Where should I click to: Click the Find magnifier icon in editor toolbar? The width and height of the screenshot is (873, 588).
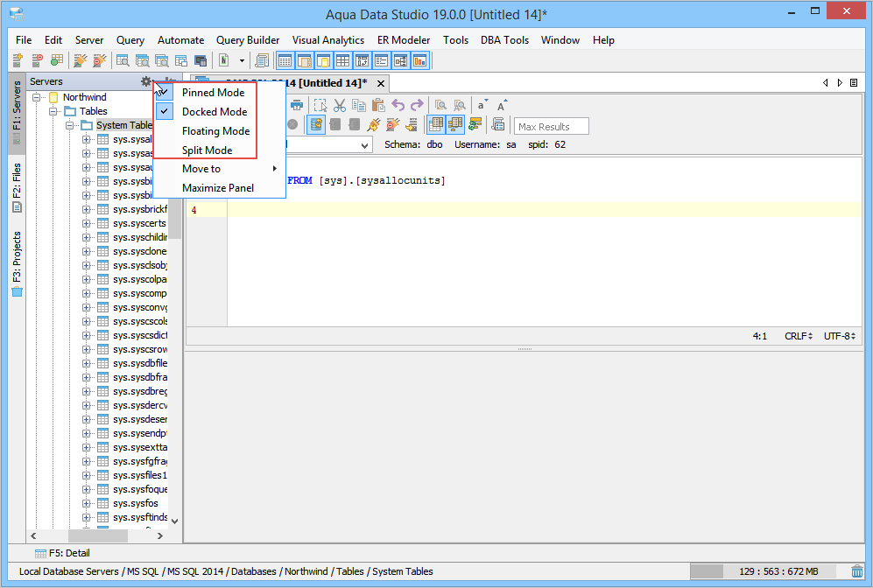(x=440, y=105)
